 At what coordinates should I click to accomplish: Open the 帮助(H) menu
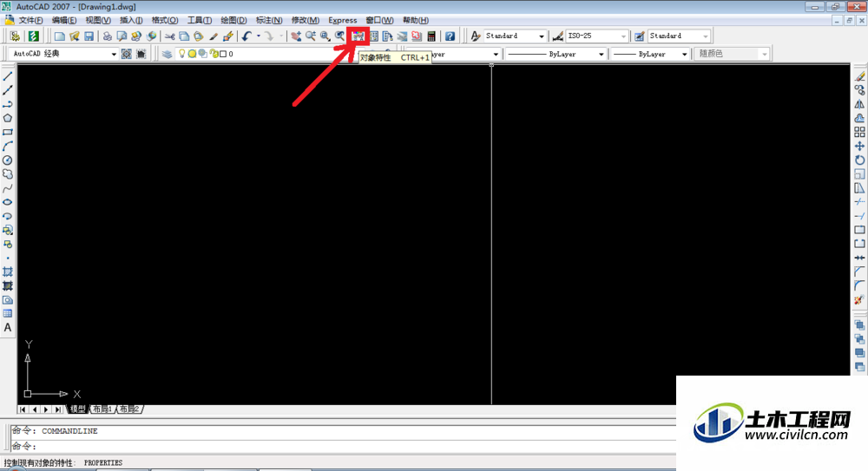point(415,20)
